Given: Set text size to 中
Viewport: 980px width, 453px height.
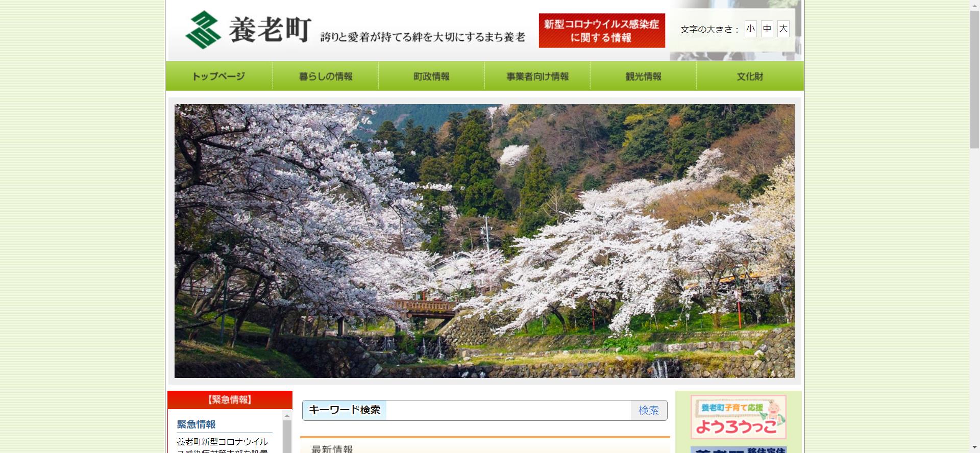Looking at the screenshot, I should [767, 29].
